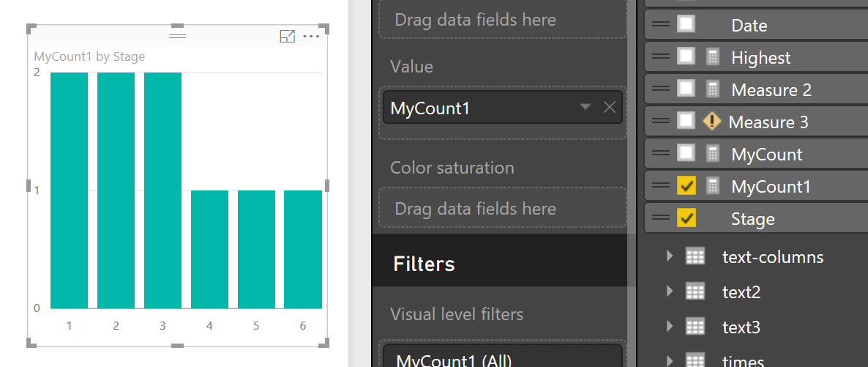This screenshot has height=367, width=868.
Task: Click the table icon for times
Action: pos(695,360)
